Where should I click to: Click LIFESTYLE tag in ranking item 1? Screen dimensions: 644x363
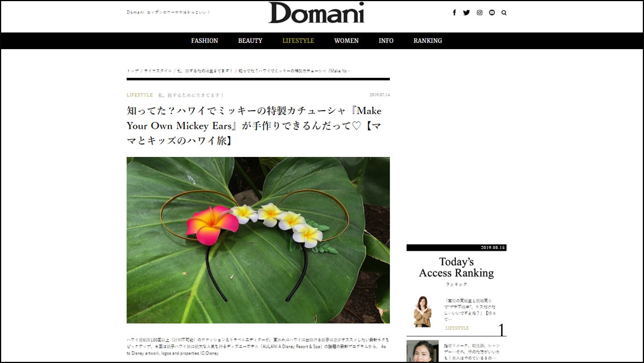pyautogui.click(x=457, y=328)
